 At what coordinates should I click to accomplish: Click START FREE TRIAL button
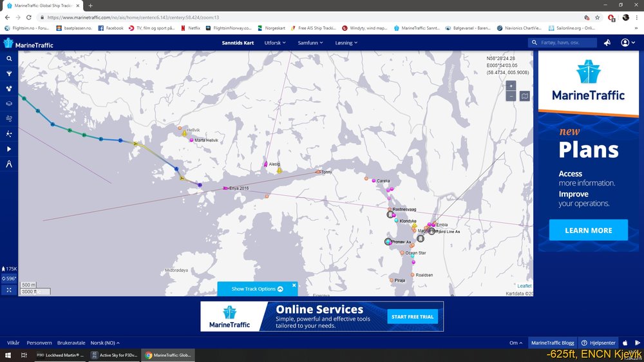point(412,317)
